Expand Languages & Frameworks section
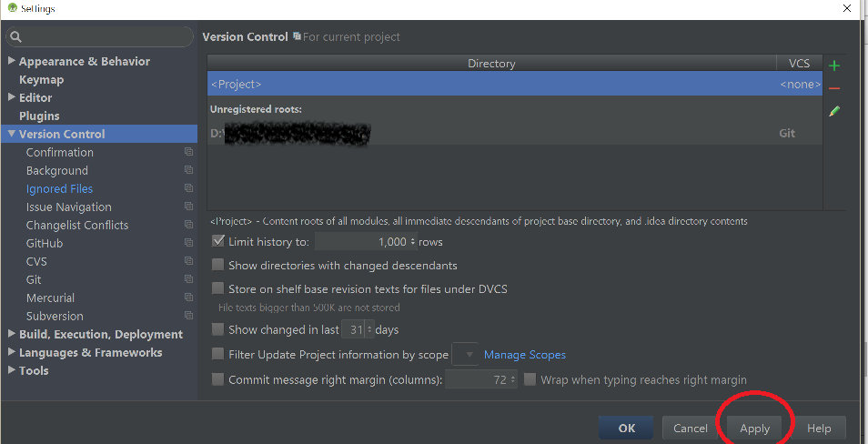The height and width of the screenshot is (444, 868). [x=12, y=352]
